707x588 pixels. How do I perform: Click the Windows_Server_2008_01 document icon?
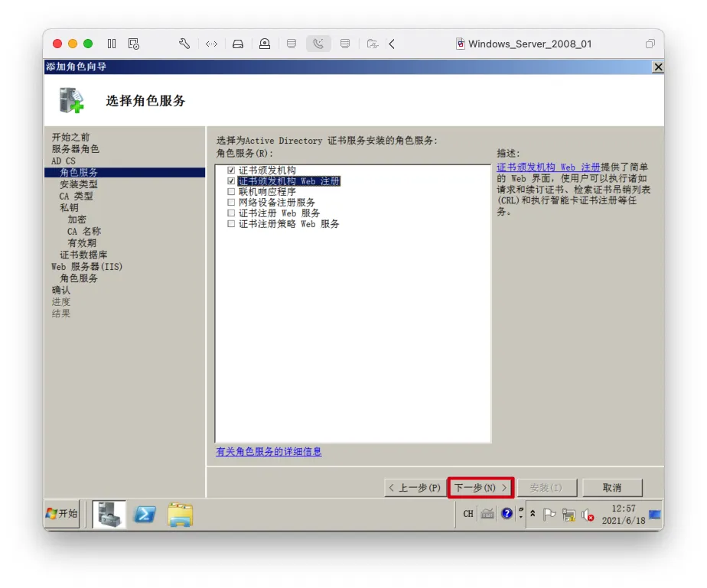pos(461,44)
